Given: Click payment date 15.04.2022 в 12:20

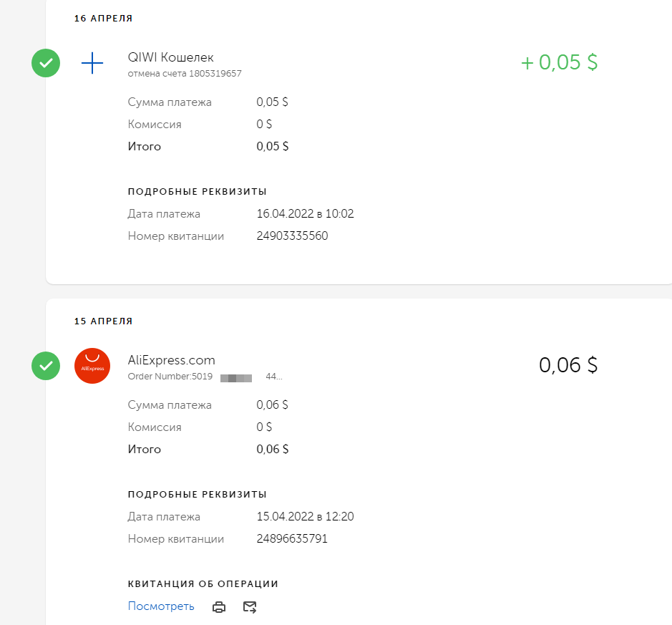Looking at the screenshot, I should [x=305, y=516].
